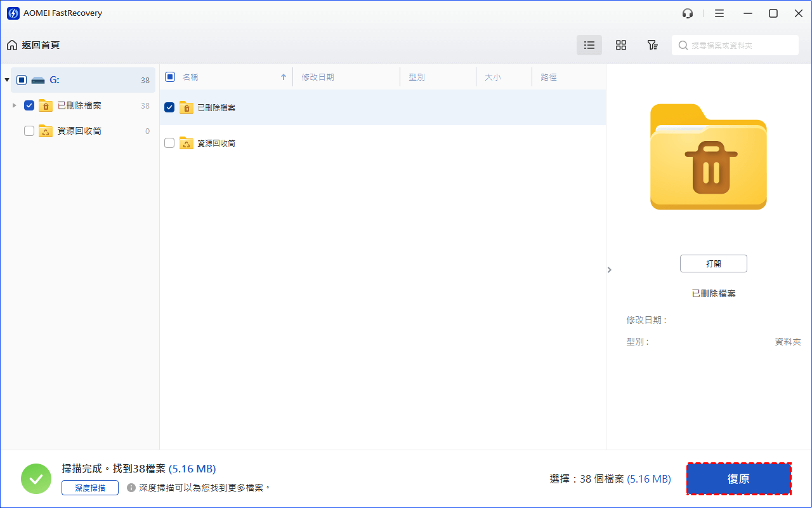Click 掃描完成。找到38檔案 status text
This screenshot has width=812, height=508.
click(x=114, y=469)
